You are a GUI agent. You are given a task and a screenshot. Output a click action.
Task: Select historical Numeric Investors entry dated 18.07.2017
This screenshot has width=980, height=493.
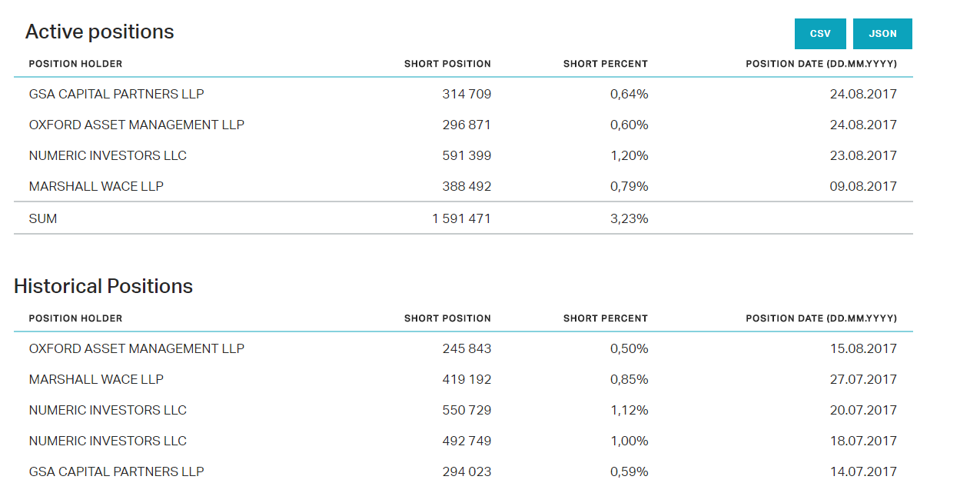[108, 441]
